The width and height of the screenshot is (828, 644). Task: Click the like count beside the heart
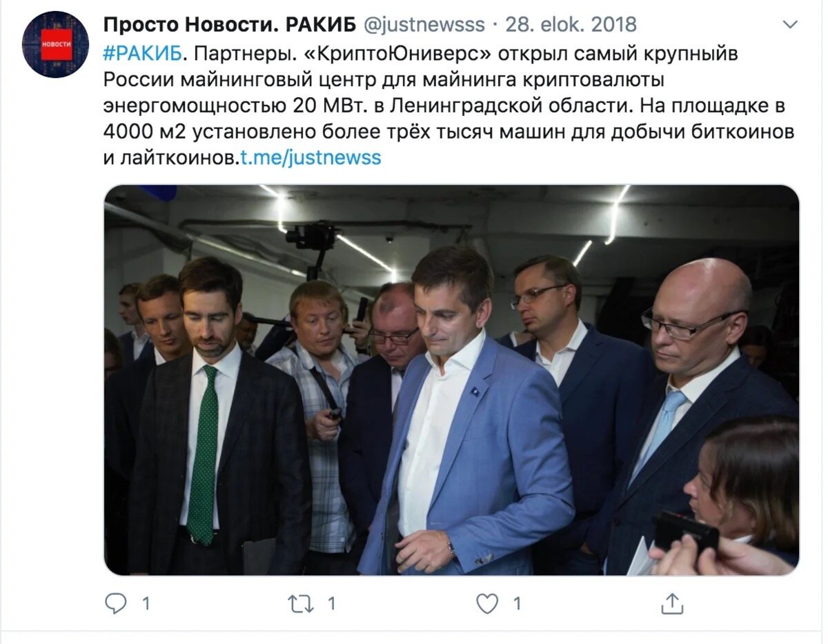(517, 604)
